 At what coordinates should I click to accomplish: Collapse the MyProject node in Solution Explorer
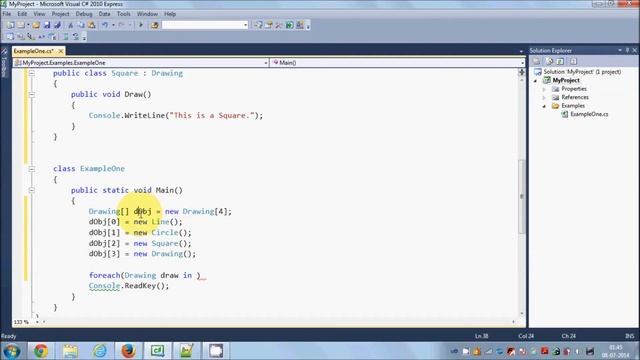(x=536, y=81)
